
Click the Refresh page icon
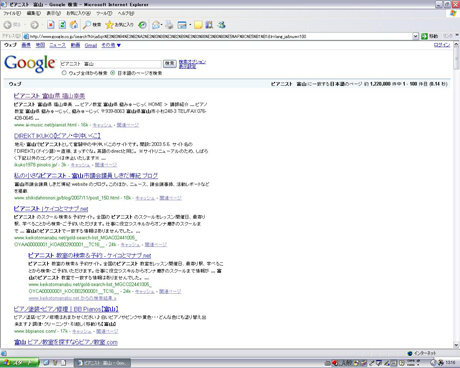pyautogui.click(x=62, y=25)
